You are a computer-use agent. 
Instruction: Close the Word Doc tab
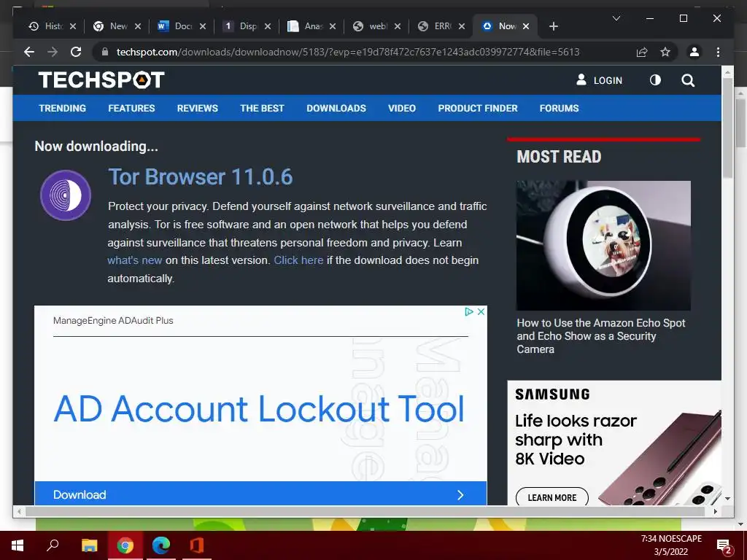[x=203, y=26]
